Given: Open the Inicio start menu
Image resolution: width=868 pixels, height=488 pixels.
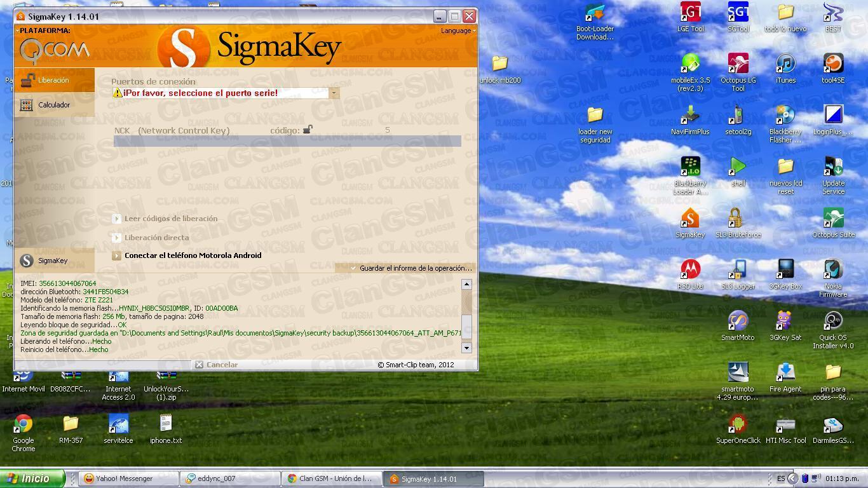Looking at the screenshot, I should [x=32, y=478].
